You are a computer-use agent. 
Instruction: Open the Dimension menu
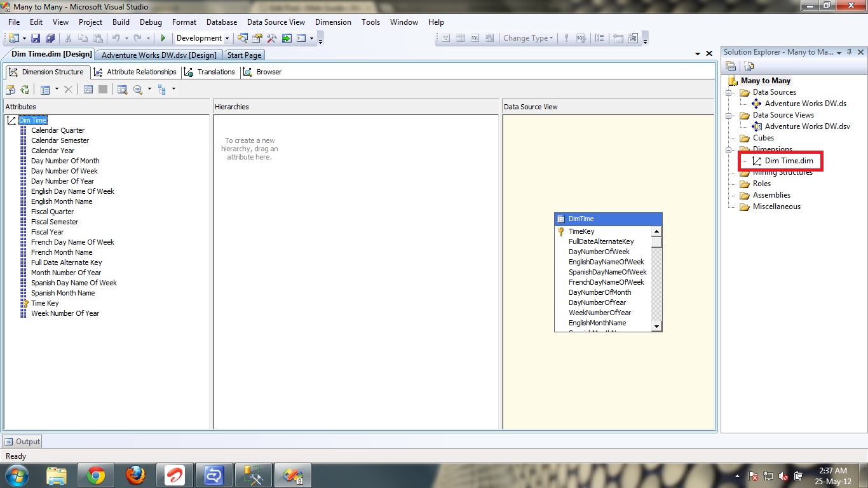333,22
